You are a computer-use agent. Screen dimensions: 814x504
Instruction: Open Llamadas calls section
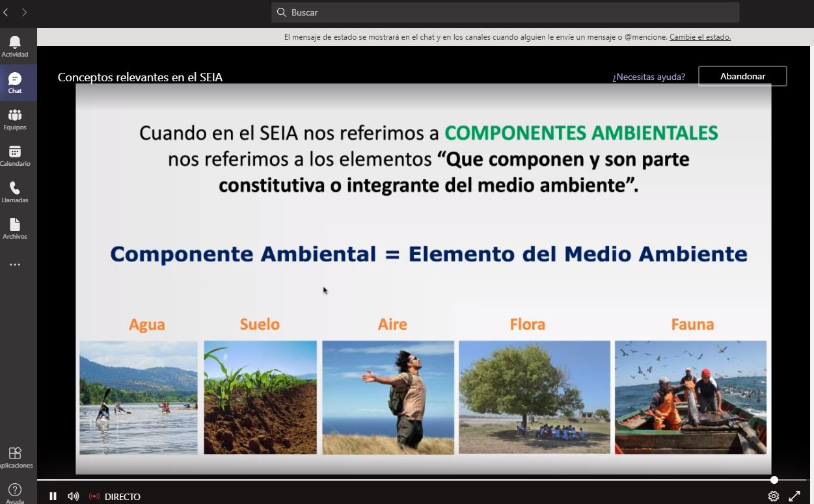(15, 192)
